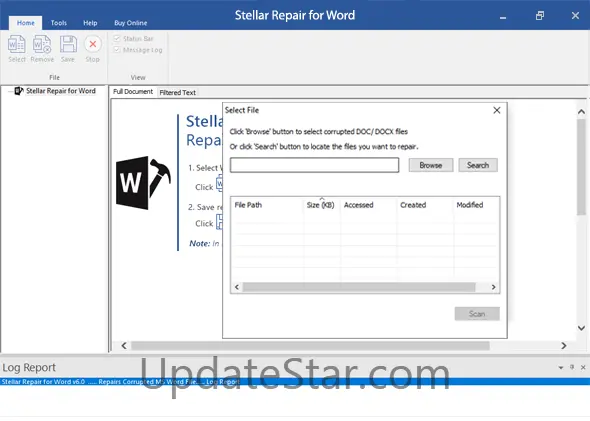This screenshot has width=590, height=421.
Task: Click the Select file ribbon icon
Action: tap(17, 48)
